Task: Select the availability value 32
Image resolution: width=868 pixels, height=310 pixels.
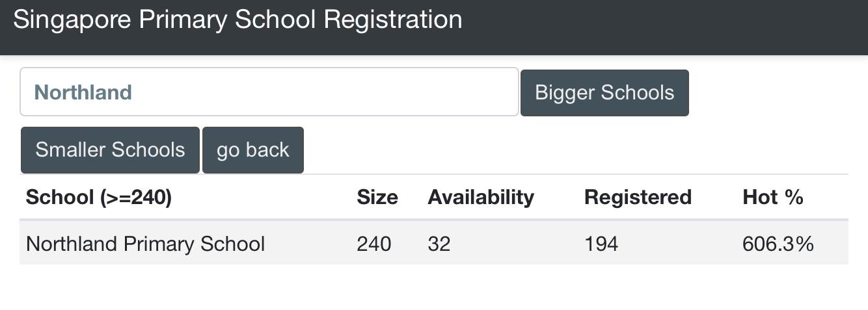Action: [x=439, y=244]
